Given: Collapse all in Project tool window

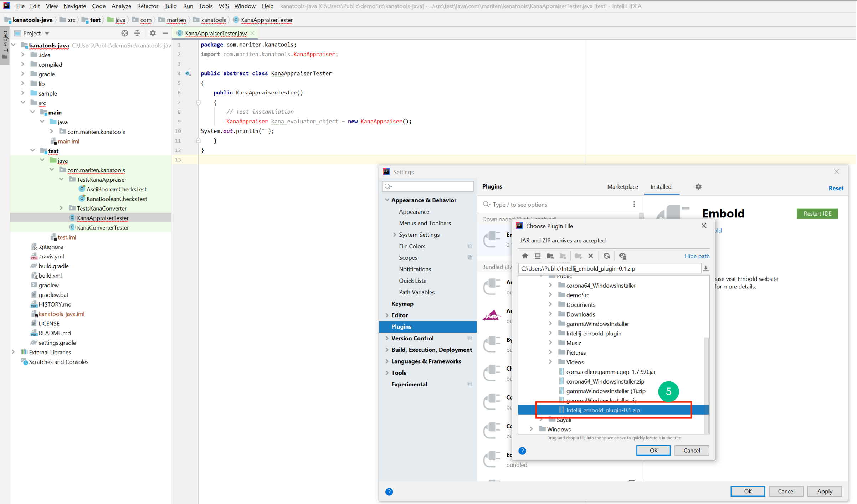Looking at the screenshot, I should [x=137, y=33].
